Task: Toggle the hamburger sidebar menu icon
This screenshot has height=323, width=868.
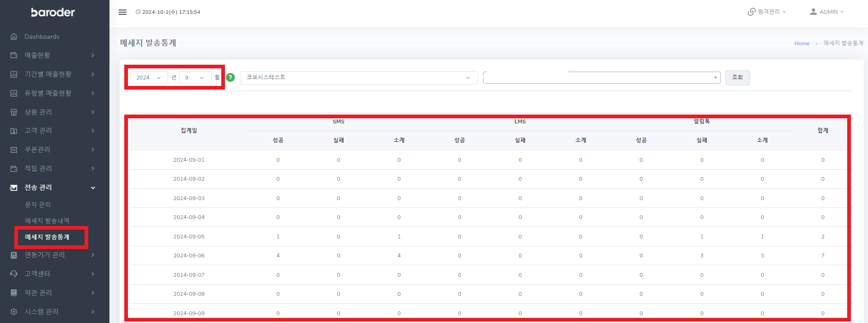Action: 122,12
